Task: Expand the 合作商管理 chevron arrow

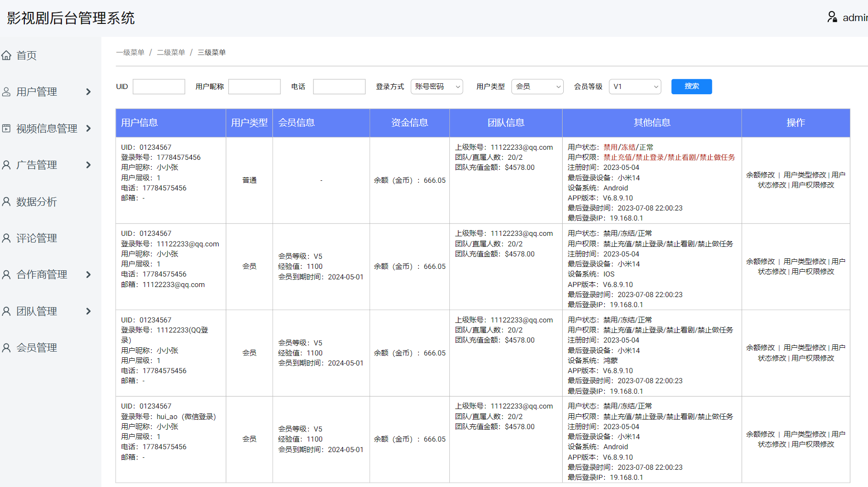Action: point(89,275)
